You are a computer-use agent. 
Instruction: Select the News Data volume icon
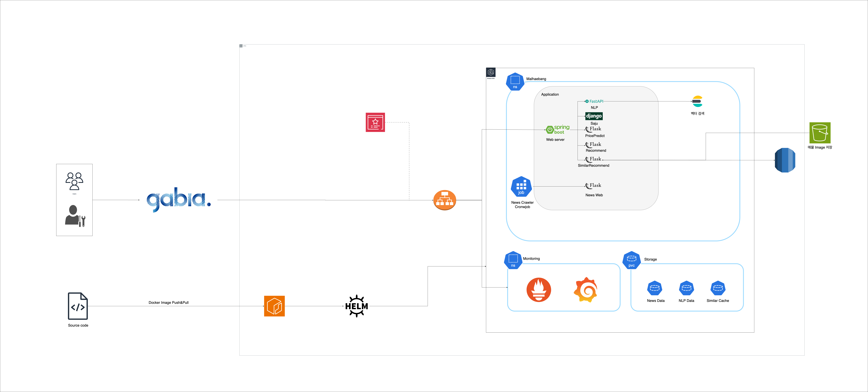[x=655, y=288]
